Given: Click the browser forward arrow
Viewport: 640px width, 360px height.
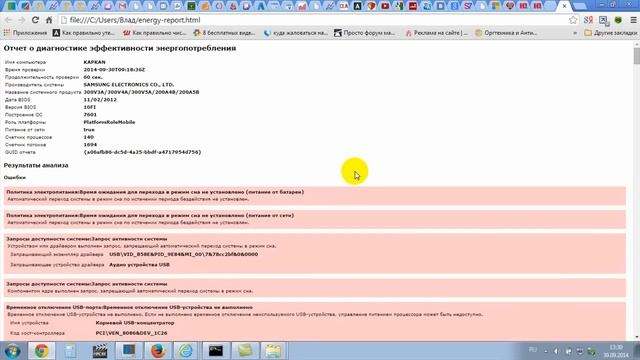Looking at the screenshot, I should coord(22,20).
